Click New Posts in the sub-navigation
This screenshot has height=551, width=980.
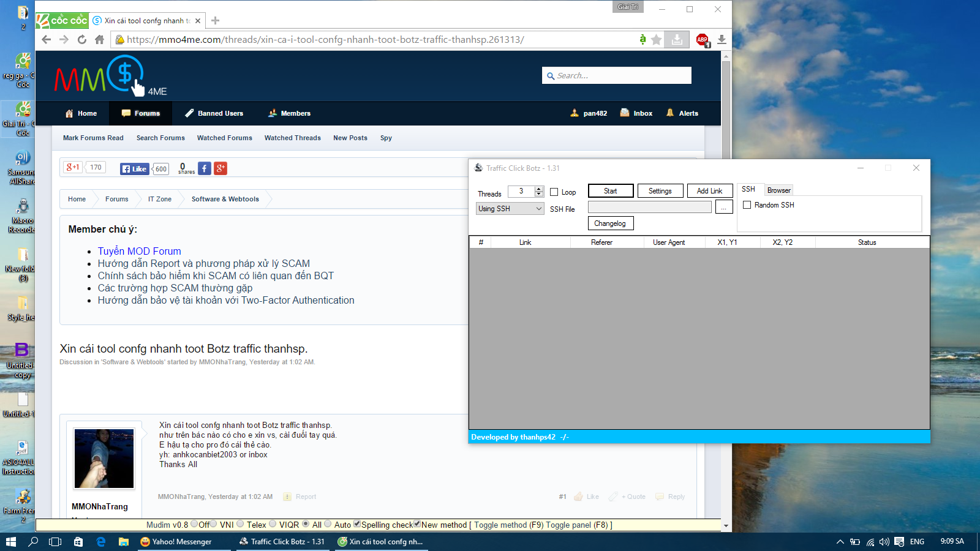pos(350,138)
